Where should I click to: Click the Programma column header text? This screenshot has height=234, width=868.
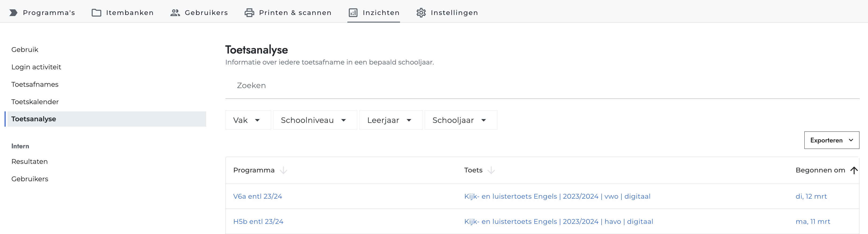point(254,170)
